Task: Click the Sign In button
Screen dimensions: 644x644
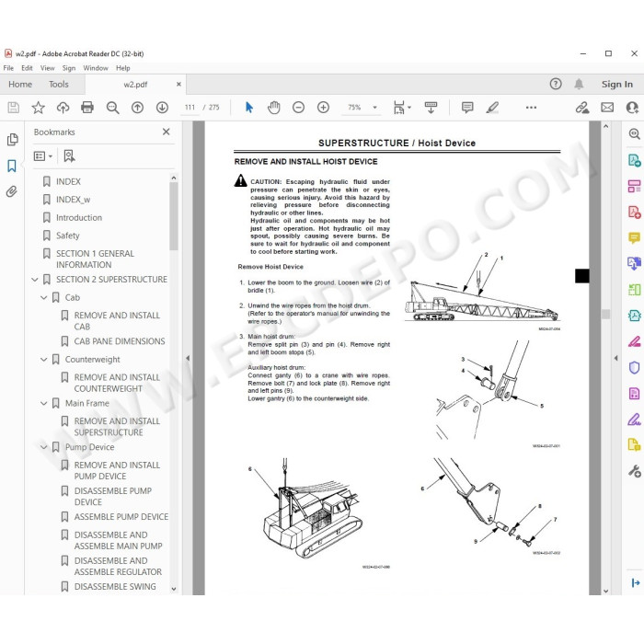Action: (x=617, y=85)
